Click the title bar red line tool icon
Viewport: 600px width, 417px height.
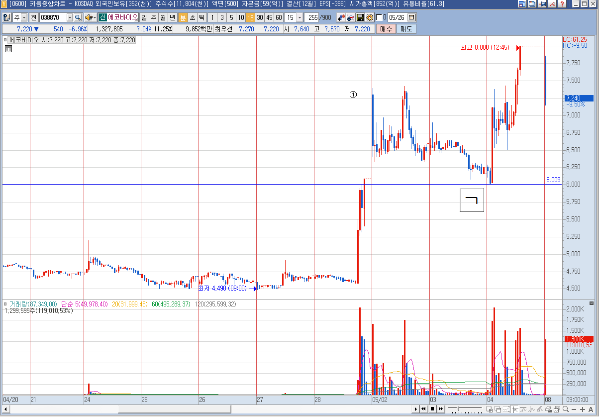(552, 4)
